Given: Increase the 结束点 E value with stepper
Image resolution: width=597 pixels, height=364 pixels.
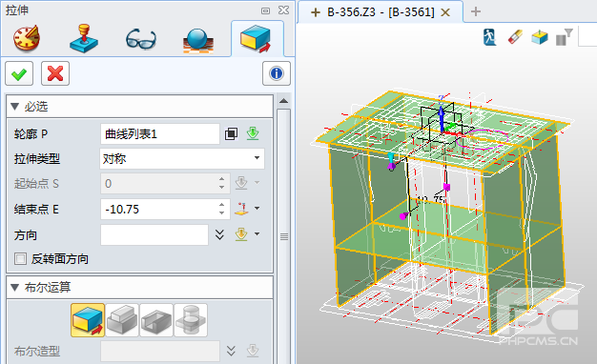Looking at the screenshot, I should coord(221,205).
